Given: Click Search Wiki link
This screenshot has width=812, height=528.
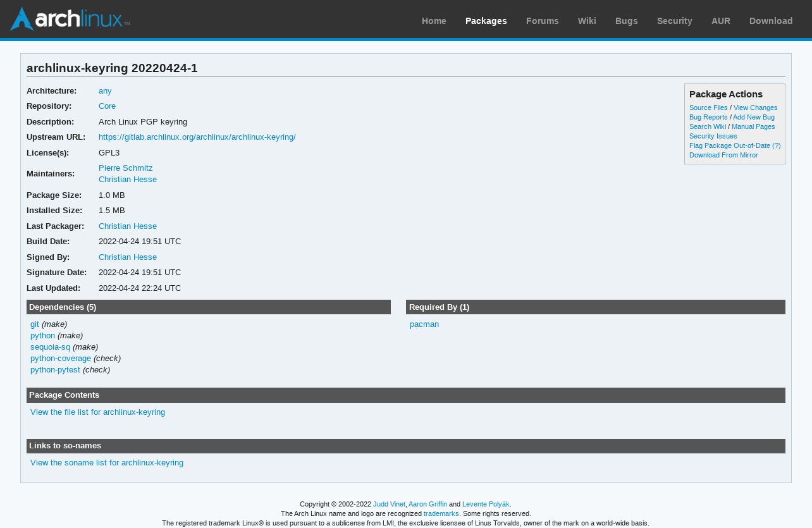Looking at the screenshot, I should tap(708, 127).
